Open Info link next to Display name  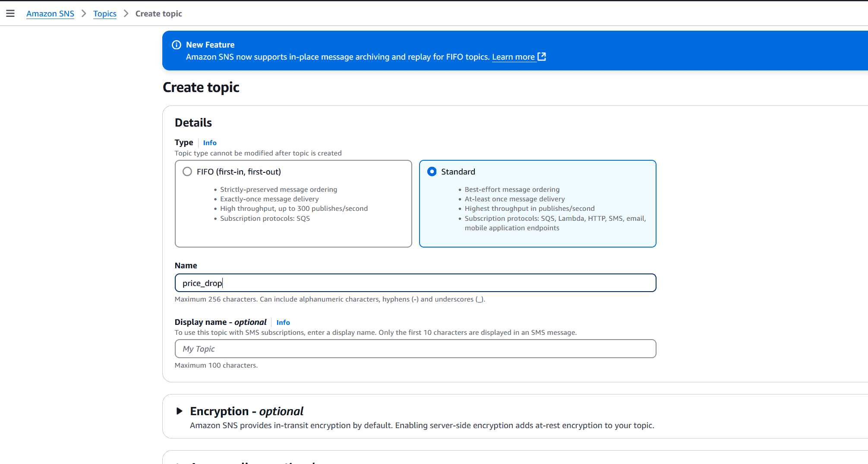[283, 322]
